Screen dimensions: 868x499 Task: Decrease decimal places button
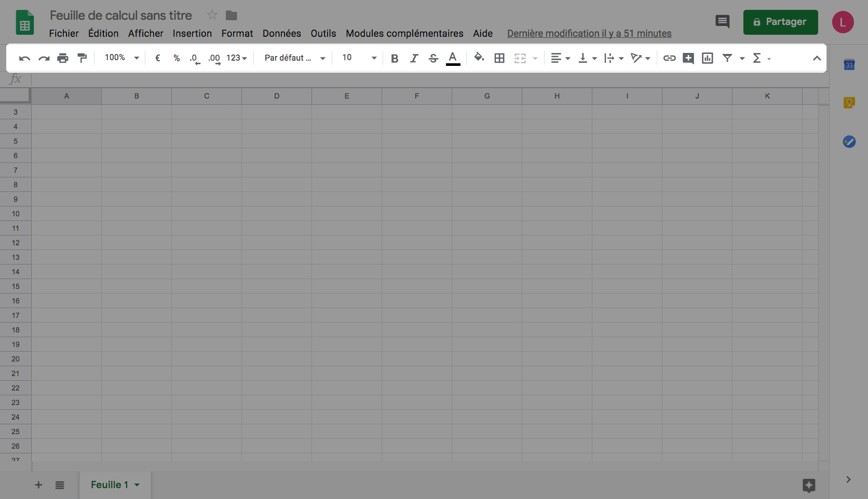pos(195,59)
